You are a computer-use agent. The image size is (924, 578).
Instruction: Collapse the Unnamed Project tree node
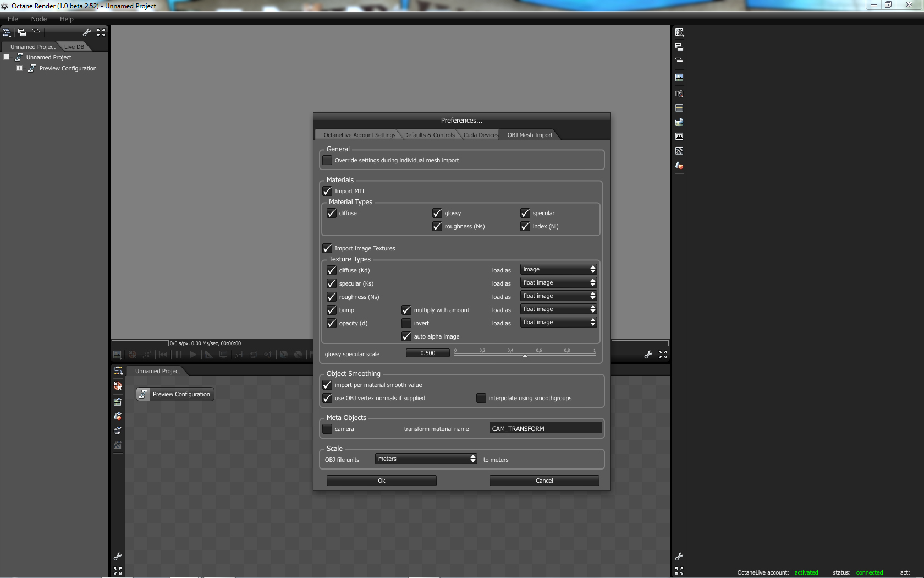point(7,57)
